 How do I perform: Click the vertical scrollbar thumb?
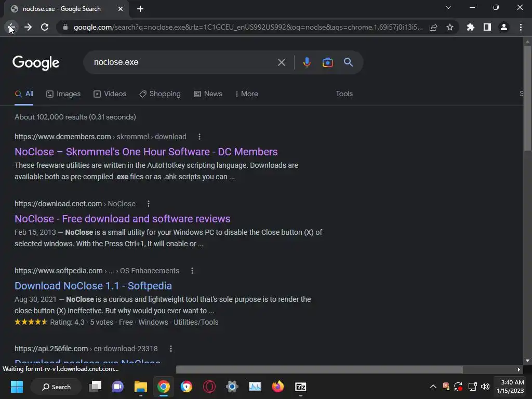[527, 98]
